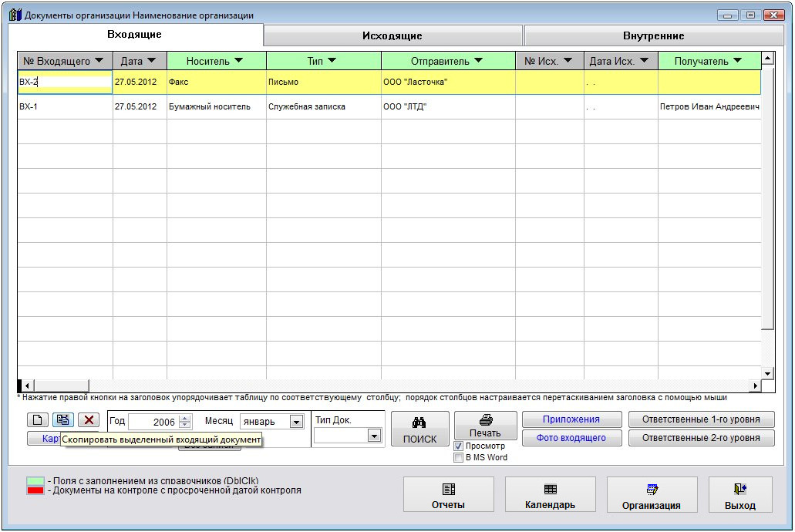Click the ООО "Ласточка" sender cell
Screen dimensions: 795x532
pos(448,82)
